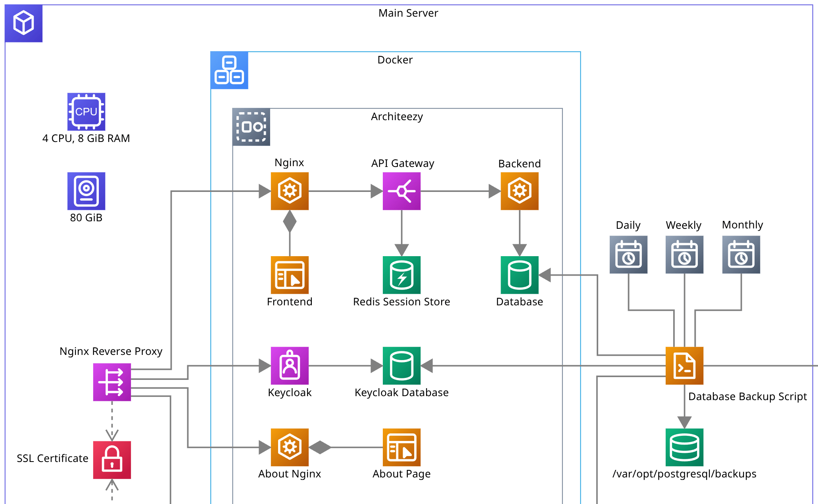
Task: Select the Main Server title label
Action: pyautogui.click(x=408, y=13)
